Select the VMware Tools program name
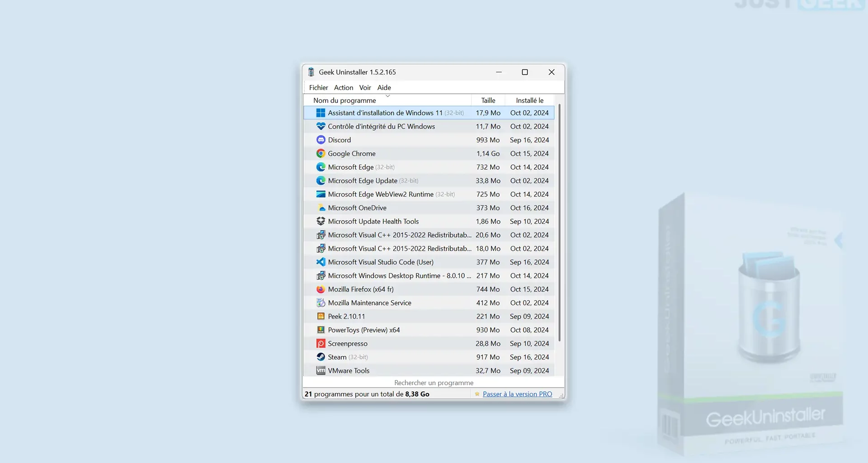The image size is (868, 463). (349, 371)
